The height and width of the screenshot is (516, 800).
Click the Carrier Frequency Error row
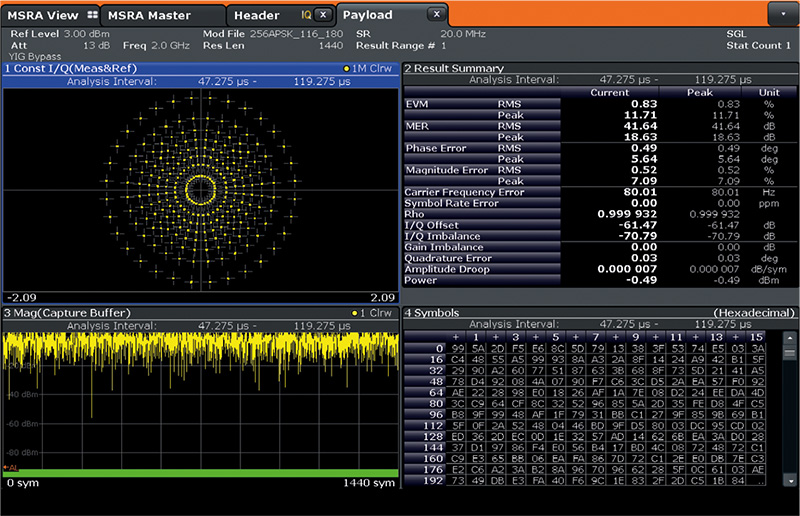pyautogui.click(x=465, y=191)
